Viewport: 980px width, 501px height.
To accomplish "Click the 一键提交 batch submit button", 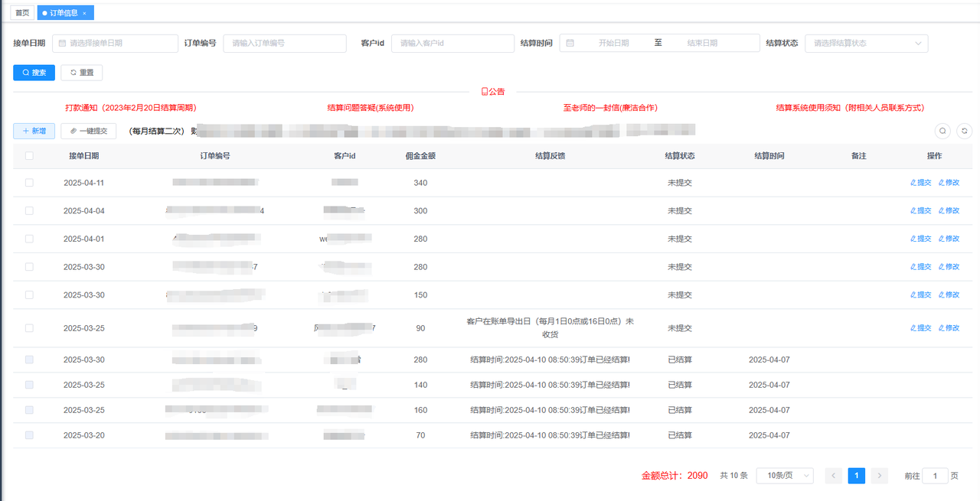I will coord(89,131).
